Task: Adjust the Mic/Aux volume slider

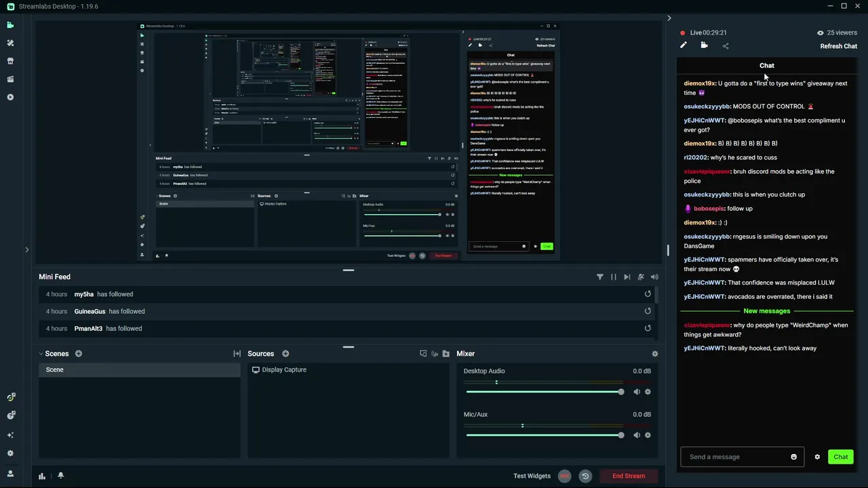Action: click(544, 435)
